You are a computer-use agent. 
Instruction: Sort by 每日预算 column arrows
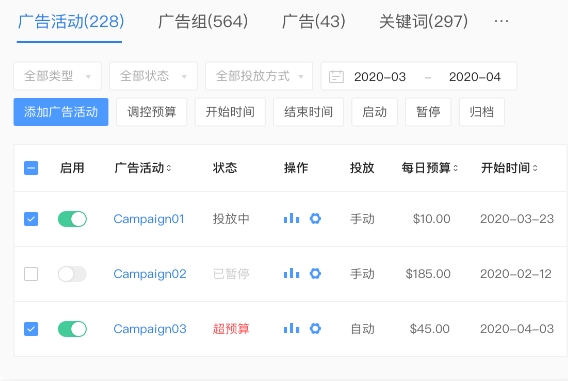(x=455, y=168)
